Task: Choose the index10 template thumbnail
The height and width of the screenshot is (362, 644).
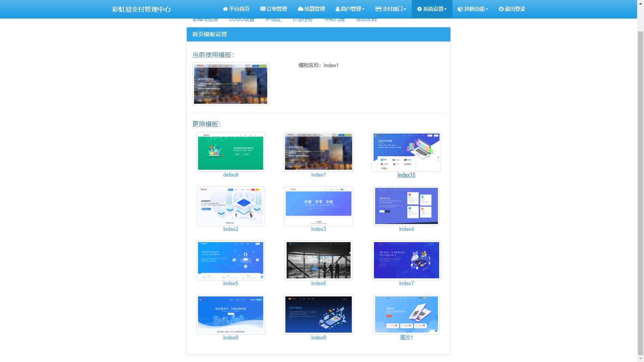Action: click(406, 152)
